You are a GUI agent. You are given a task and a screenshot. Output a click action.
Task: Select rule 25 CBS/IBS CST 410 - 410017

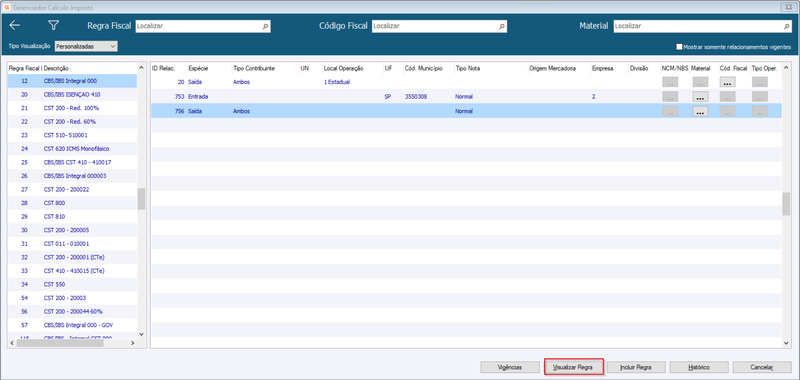pos(72,162)
